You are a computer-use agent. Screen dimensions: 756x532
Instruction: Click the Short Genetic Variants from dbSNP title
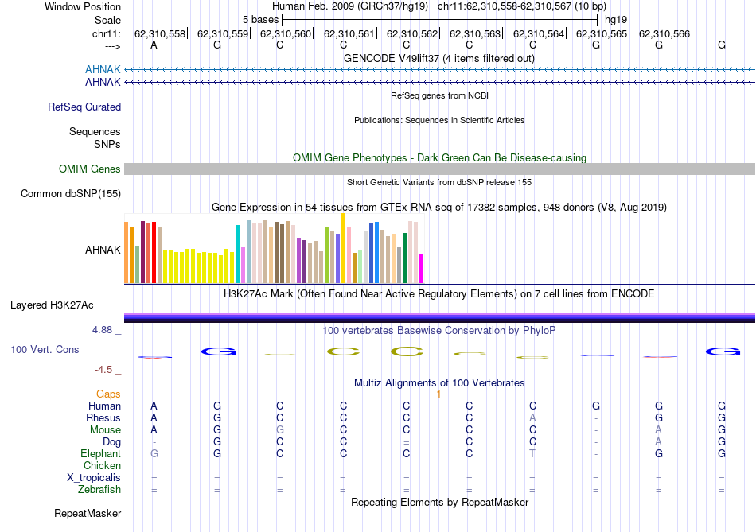point(439,182)
